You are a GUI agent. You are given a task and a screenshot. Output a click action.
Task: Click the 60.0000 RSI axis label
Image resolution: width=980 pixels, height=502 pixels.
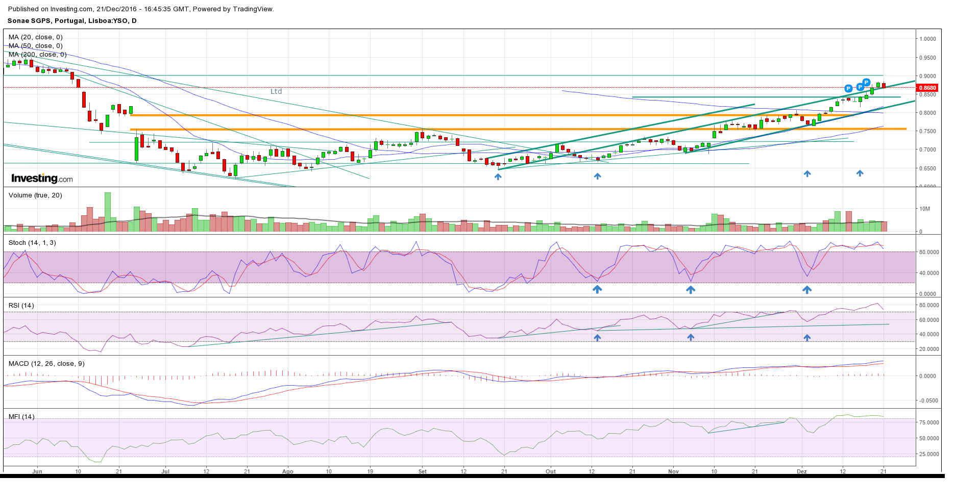pos(929,320)
